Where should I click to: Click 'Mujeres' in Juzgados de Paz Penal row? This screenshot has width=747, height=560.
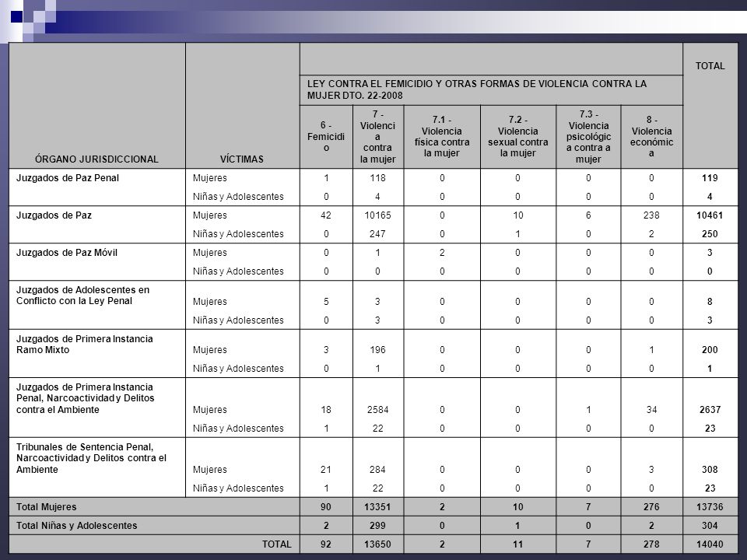point(210,178)
